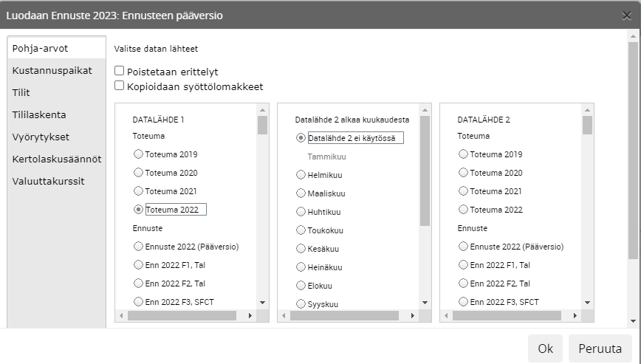Select Helmikuu as starting month
The height and width of the screenshot is (364, 641).
click(x=301, y=175)
